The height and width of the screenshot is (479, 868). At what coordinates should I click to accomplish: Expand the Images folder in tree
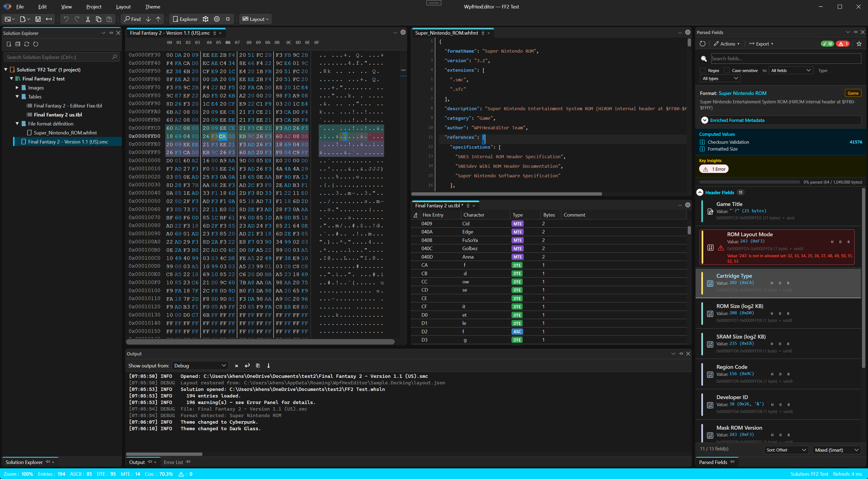point(17,88)
